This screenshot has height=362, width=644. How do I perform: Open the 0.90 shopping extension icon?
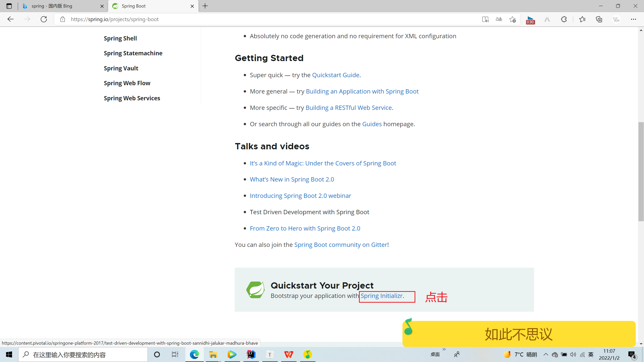(530, 20)
